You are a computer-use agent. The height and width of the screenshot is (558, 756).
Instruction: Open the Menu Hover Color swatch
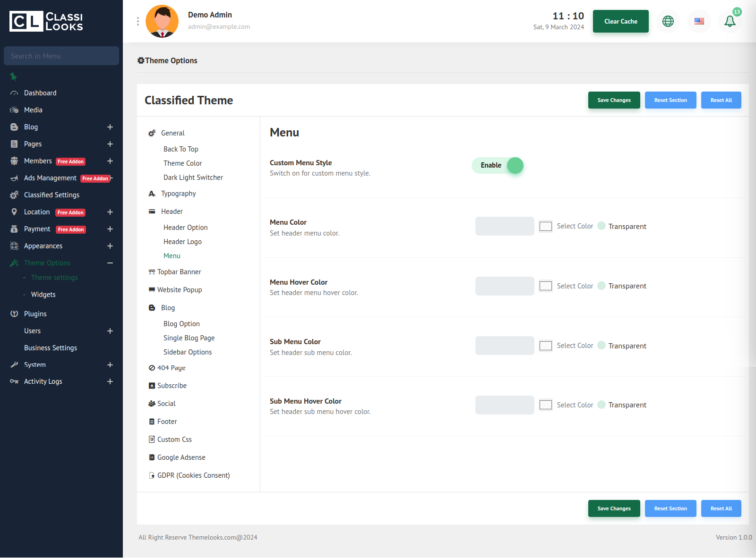tap(546, 286)
